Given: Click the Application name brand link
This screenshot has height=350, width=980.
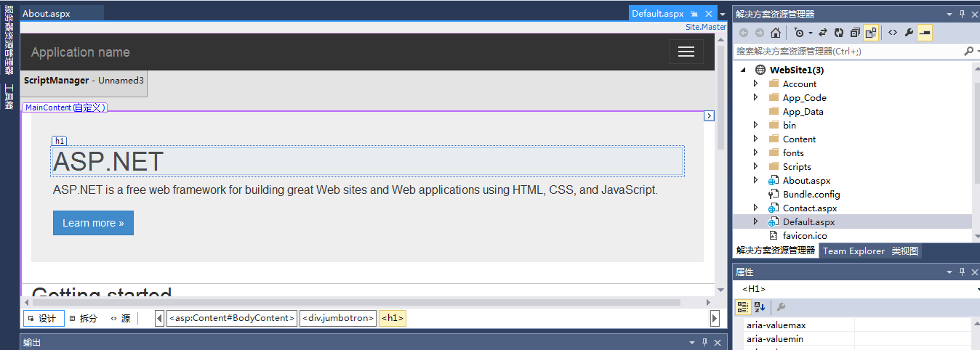Looking at the screenshot, I should [x=81, y=52].
